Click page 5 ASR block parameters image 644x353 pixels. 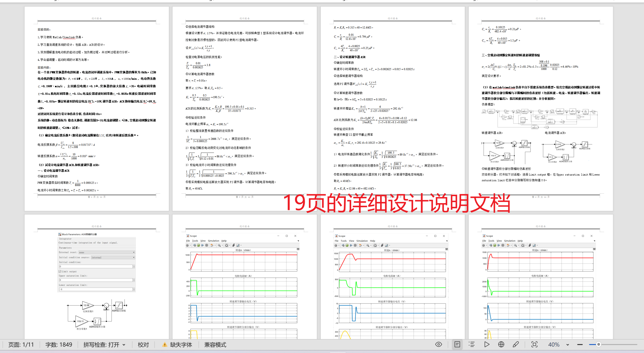coord(97,263)
